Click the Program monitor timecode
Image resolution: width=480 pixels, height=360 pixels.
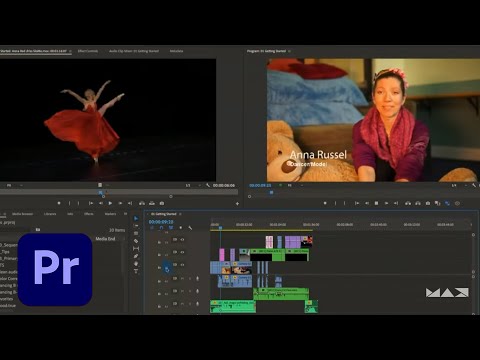point(260,185)
